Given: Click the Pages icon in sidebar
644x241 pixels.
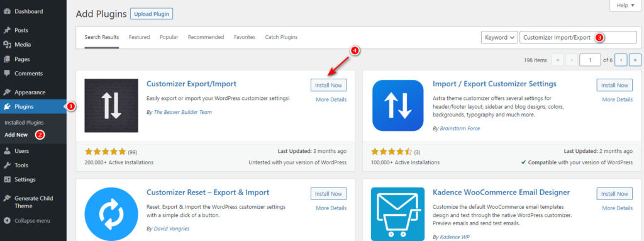Looking at the screenshot, I should [6, 59].
